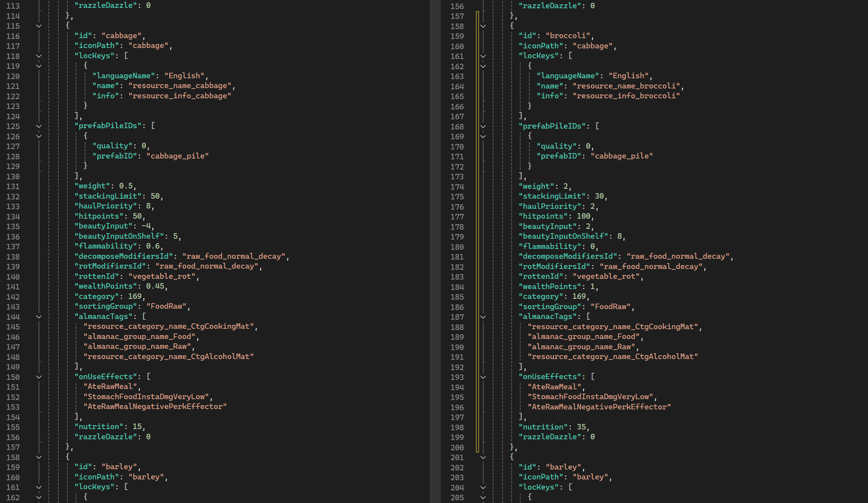The image size is (868, 503).
Task: Click line number 131 in left pane
Action: tap(13, 186)
